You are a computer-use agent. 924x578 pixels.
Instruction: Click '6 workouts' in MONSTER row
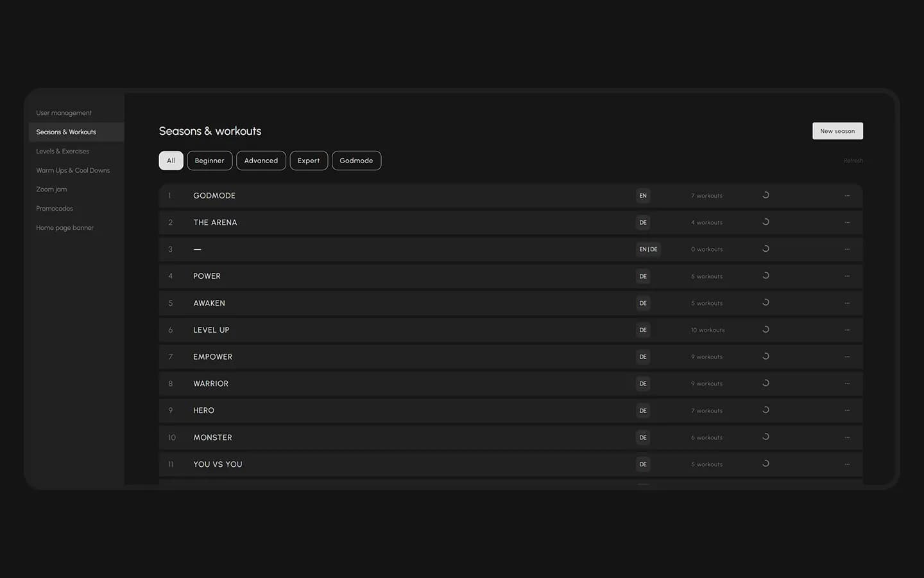click(707, 437)
